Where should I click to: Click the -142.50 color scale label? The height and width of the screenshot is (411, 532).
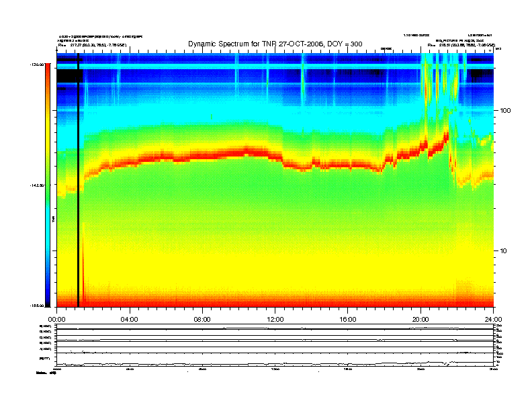click(x=37, y=185)
